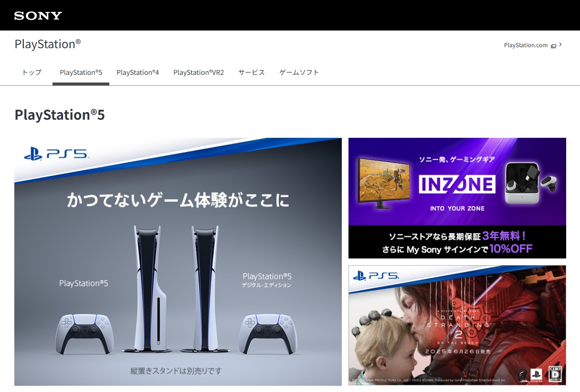Image resolution: width=580 pixels, height=392 pixels.
Task: Click the SONY logo in the black header
Action: point(38,16)
